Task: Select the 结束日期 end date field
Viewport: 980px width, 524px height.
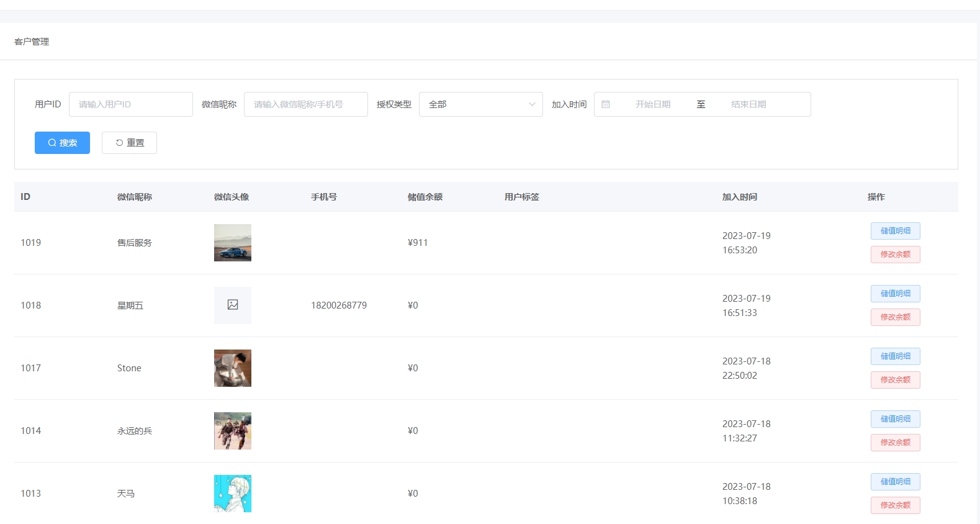Action: [748, 104]
